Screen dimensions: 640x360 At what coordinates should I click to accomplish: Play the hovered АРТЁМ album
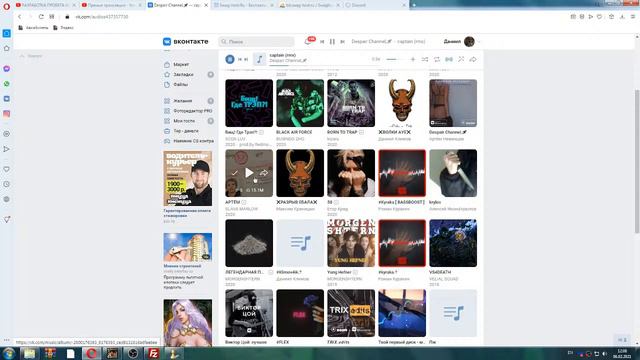(x=249, y=173)
